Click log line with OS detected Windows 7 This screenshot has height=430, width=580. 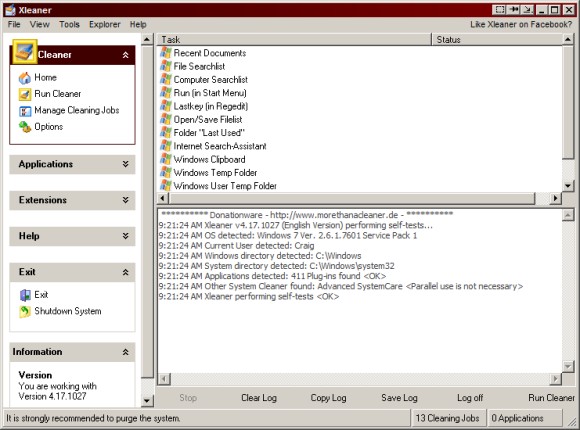288,235
